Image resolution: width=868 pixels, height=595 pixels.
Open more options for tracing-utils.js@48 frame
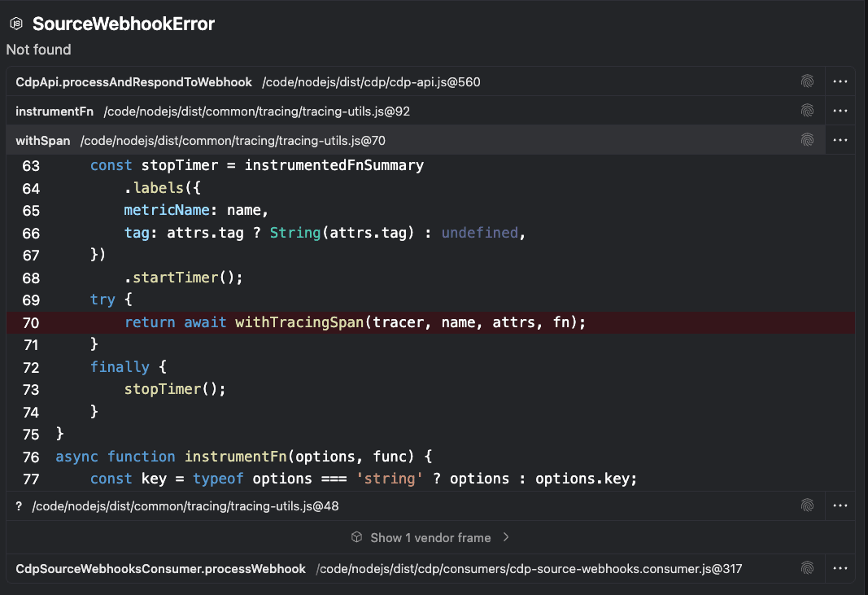pos(840,505)
